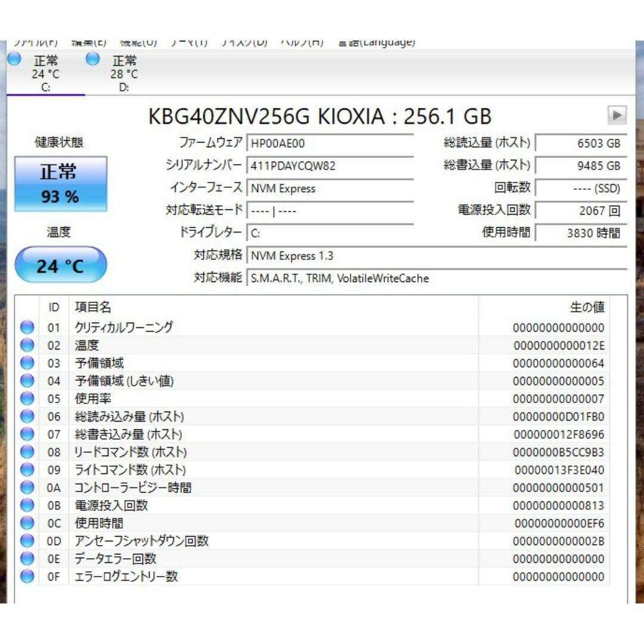Click the status orb in row ID 0C
644x644 pixels.
(27, 523)
